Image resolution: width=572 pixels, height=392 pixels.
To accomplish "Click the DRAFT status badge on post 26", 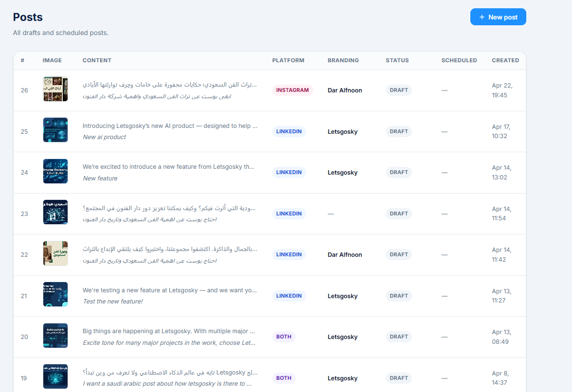I will click(398, 90).
